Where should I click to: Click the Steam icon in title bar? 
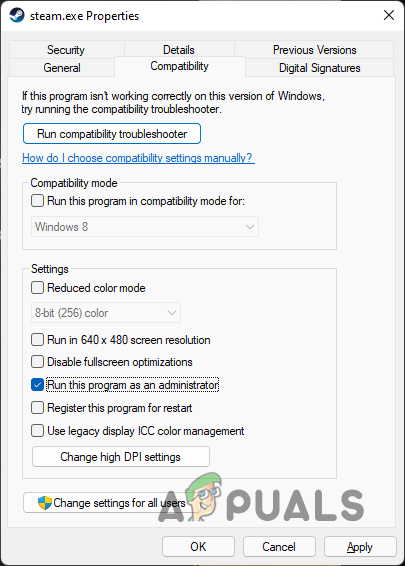pyautogui.click(x=17, y=16)
